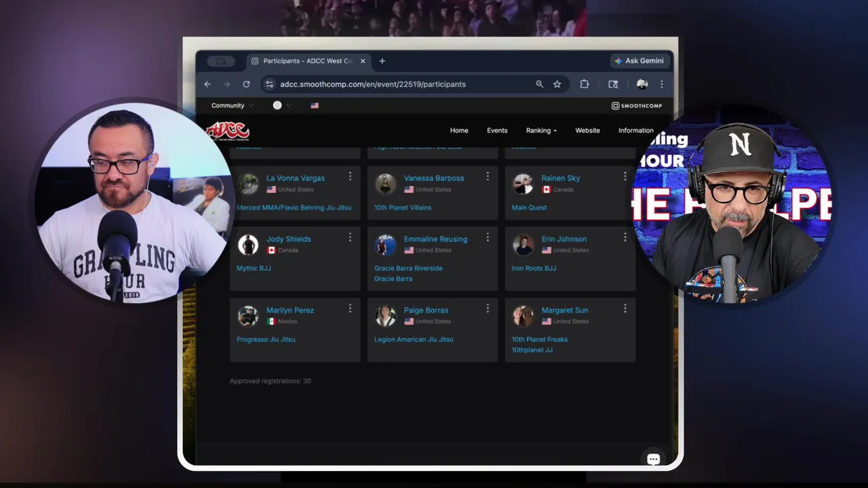Viewport: 868px width, 488px height.
Task: Click the address bar URL
Action: tap(373, 84)
